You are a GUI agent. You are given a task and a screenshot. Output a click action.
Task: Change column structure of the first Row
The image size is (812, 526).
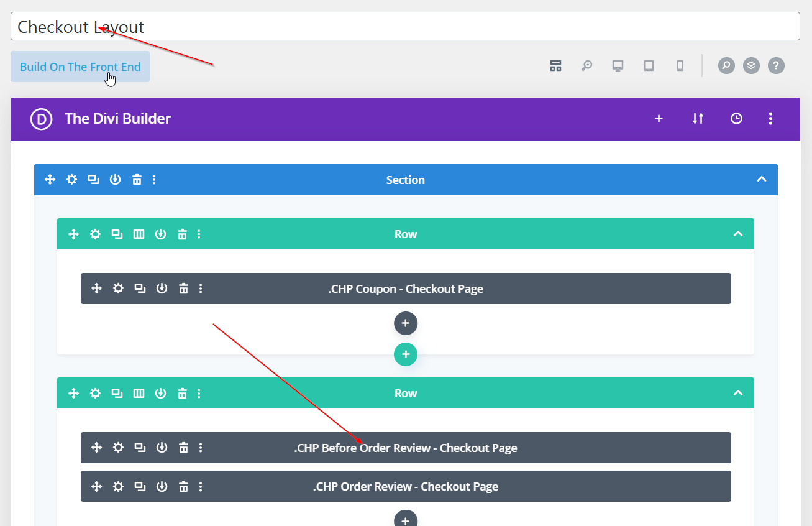point(139,234)
